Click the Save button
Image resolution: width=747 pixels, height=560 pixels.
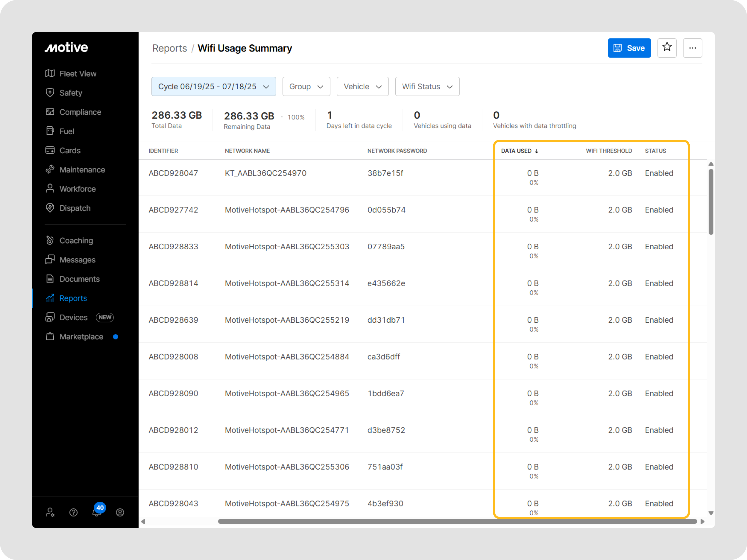629,48
